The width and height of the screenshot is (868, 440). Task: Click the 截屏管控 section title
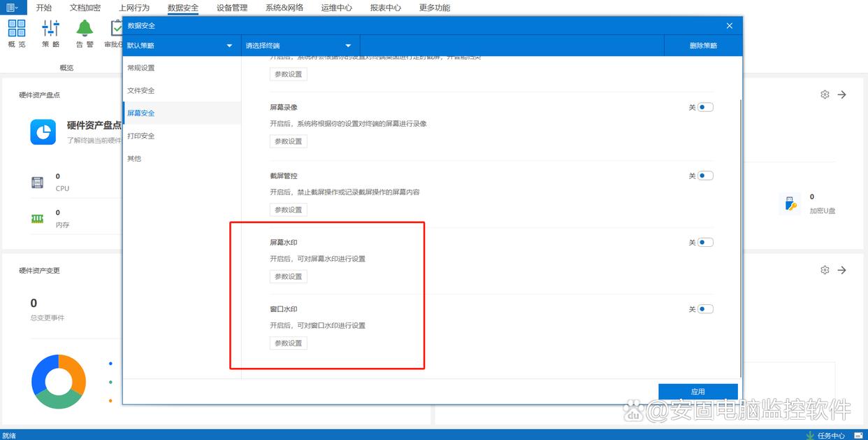284,176
